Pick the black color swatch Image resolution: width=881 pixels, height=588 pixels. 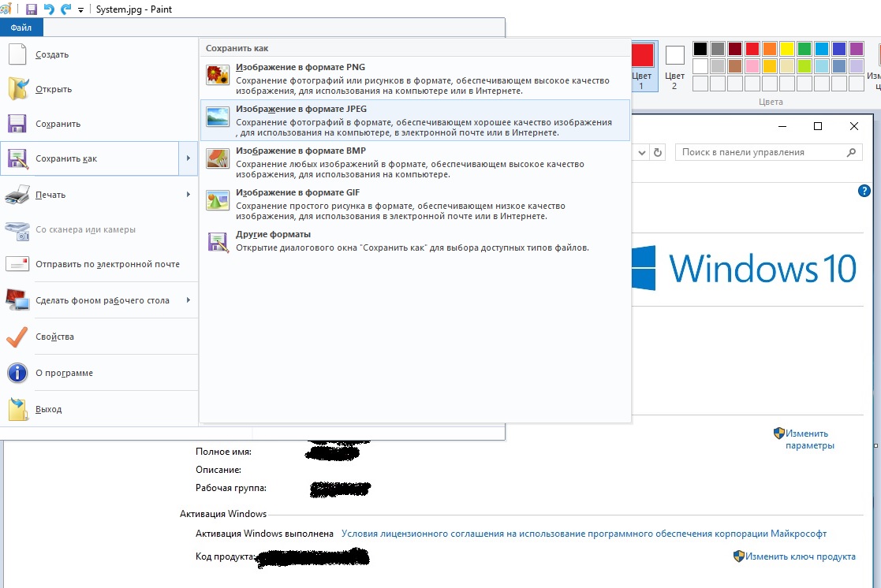coord(700,49)
